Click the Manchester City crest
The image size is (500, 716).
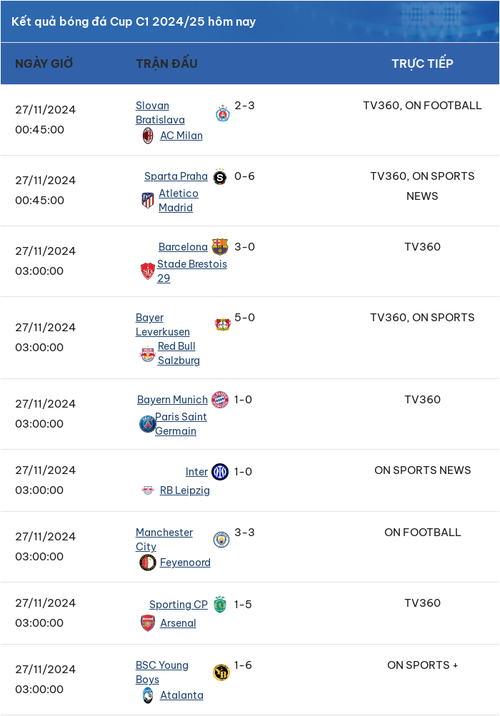click(x=221, y=540)
